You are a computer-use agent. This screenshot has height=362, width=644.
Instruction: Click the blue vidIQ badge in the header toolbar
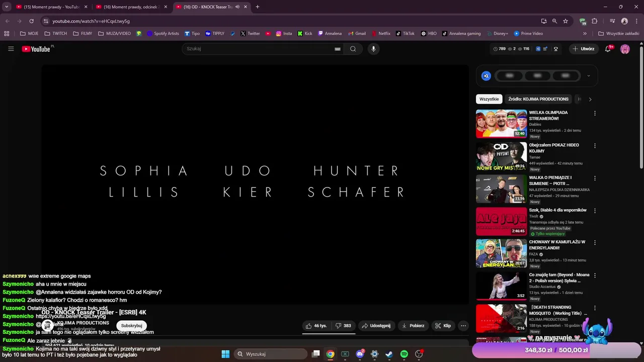pos(538,49)
